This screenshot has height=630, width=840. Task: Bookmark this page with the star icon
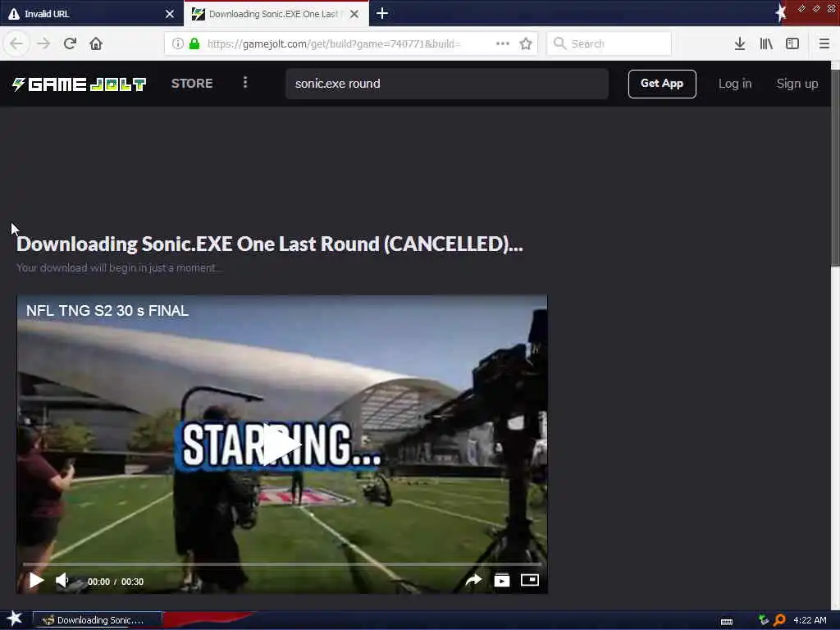click(526, 43)
